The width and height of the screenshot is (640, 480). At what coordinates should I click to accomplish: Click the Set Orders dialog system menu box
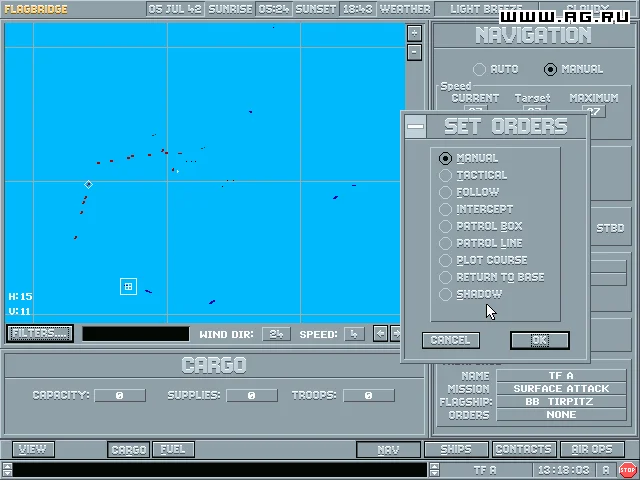416,126
